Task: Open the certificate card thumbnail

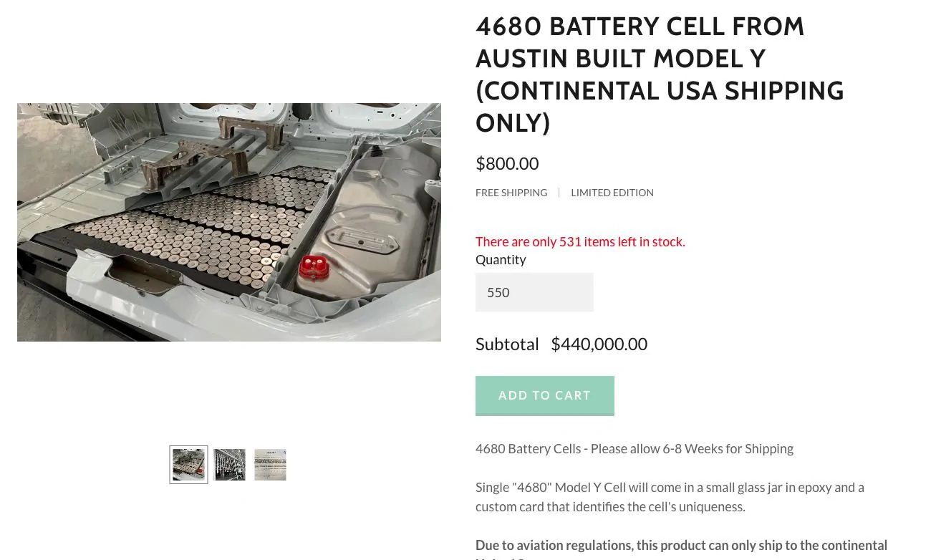Action: coord(270,465)
